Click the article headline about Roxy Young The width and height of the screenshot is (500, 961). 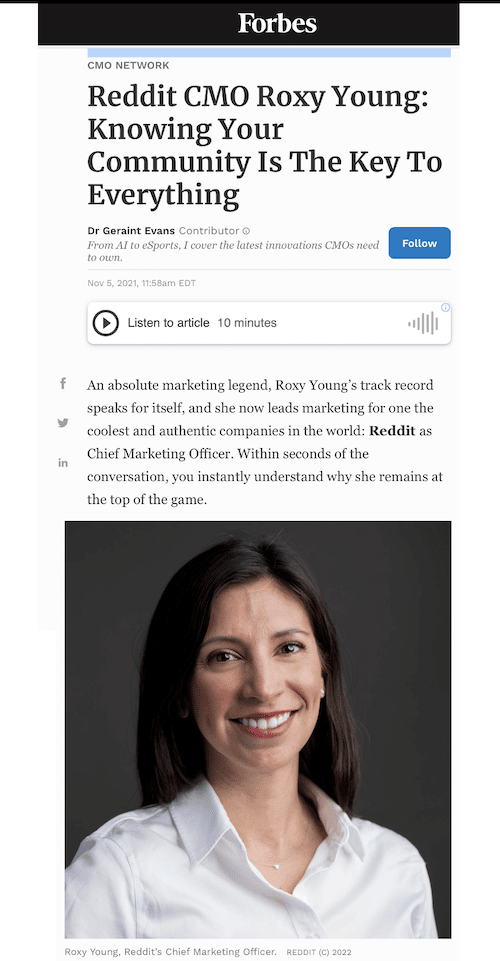click(x=265, y=146)
